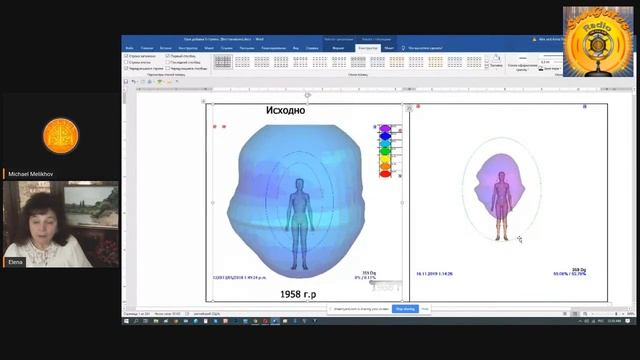This screenshot has width=640, height=360.
Task: Open the Pen Color dropdown arrow
Action: tap(560, 69)
